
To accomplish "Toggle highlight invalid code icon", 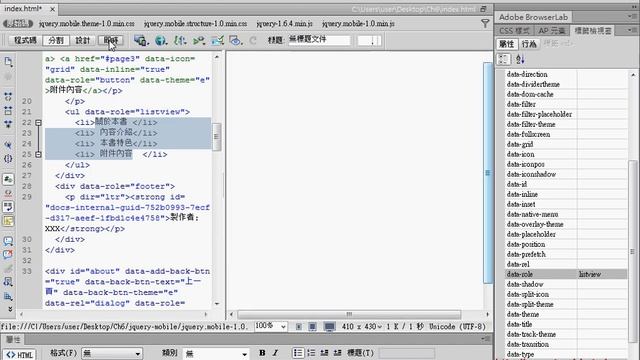I will (x=8, y=193).
